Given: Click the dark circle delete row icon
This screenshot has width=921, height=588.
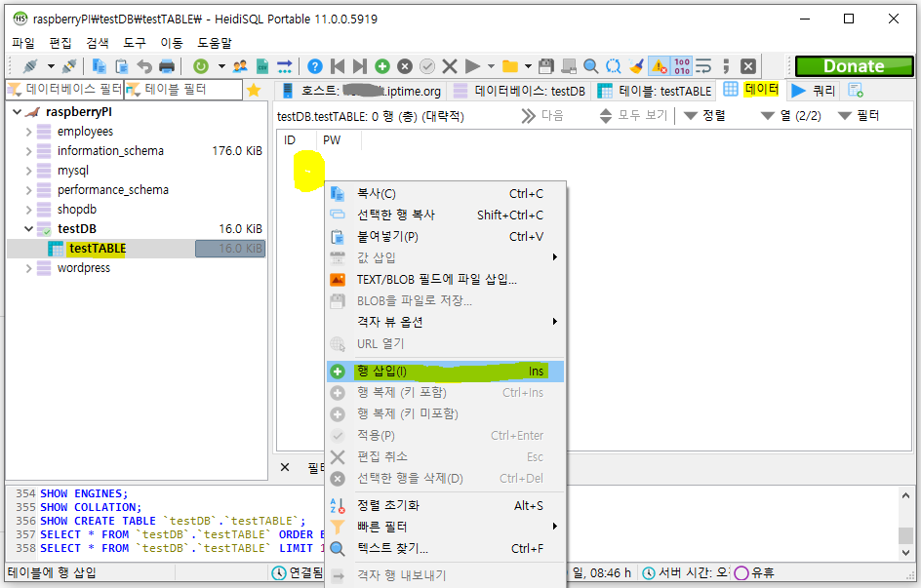Looking at the screenshot, I should (405, 66).
